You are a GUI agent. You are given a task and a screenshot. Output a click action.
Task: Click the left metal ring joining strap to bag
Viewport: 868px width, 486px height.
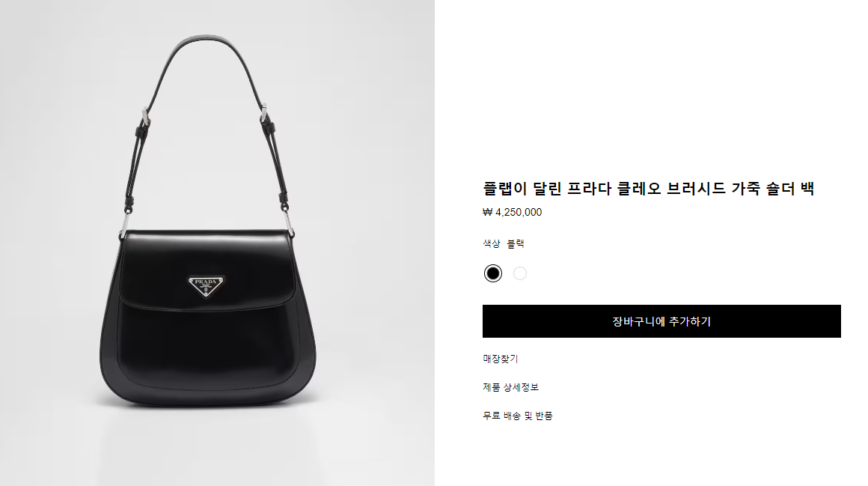tap(124, 222)
